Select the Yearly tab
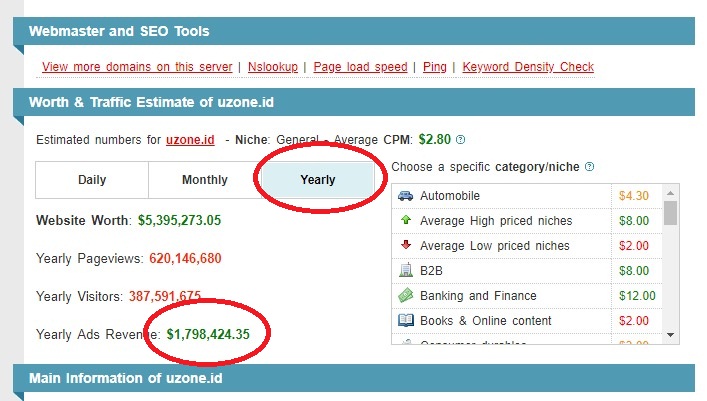Viewport: 707px width, 401px height. [x=318, y=180]
